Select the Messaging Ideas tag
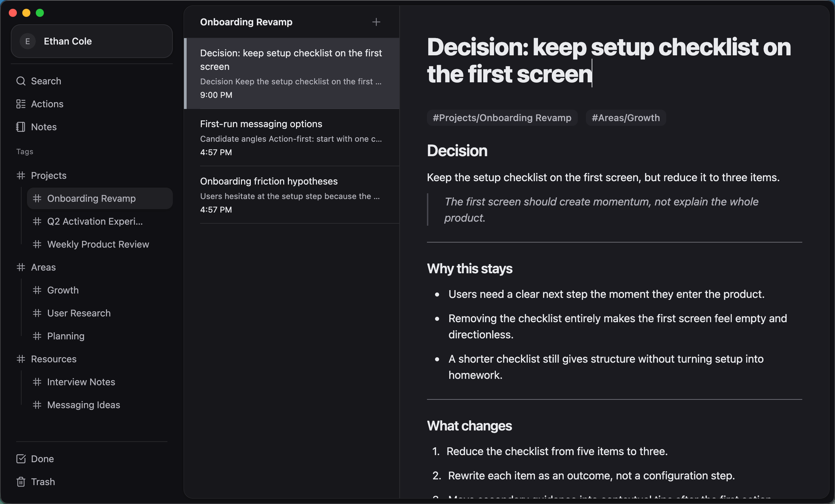Image resolution: width=835 pixels, height=504 pixels. tap(83, 405)
